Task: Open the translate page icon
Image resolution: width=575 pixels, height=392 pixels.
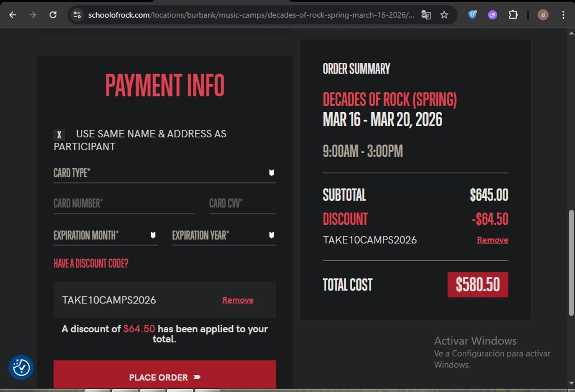Action: click(426, 15)
